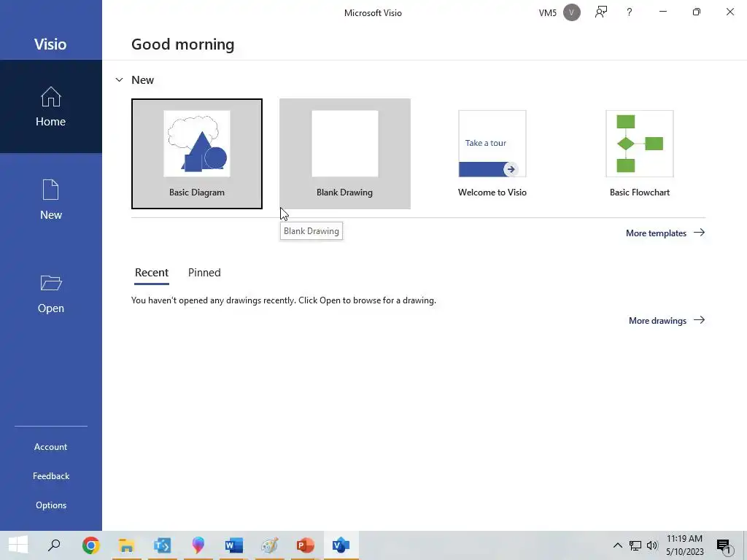Show hidden system tray icons
Image resolution: width=747 pixels, height=560 pixels.
pos(617,545)
